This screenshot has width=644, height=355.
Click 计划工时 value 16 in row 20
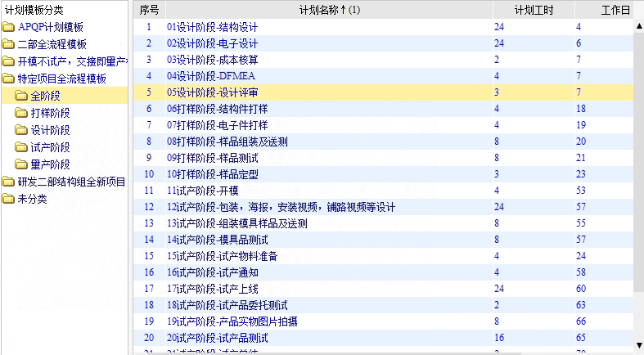pos(499,338)
